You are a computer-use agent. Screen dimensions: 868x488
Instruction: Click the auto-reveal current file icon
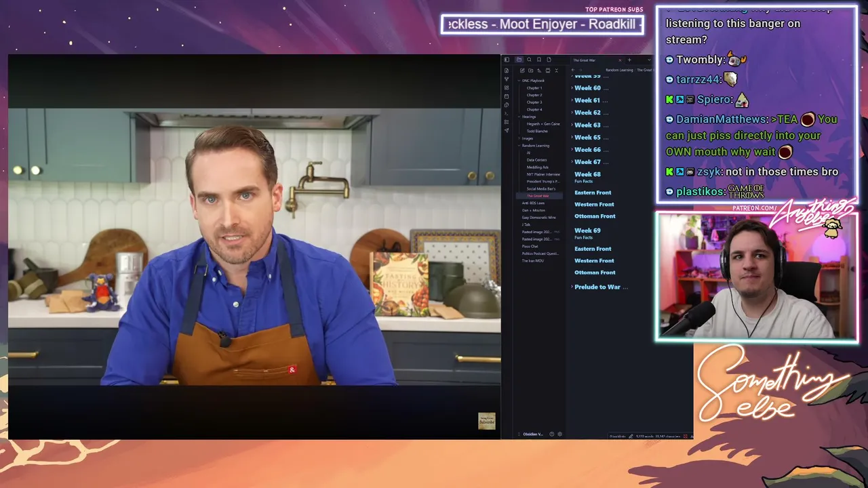(x=548, y=70)
